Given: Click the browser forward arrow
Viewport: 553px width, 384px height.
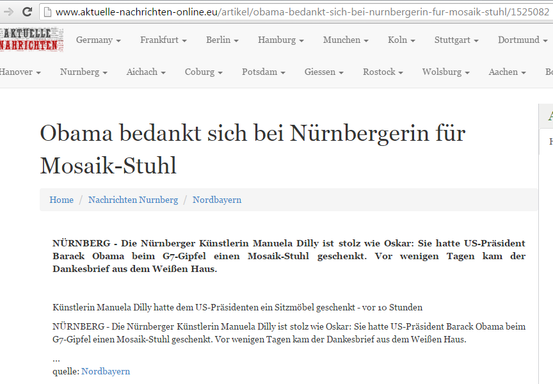Looking at the screenshot, I should [x=8, y=12].
